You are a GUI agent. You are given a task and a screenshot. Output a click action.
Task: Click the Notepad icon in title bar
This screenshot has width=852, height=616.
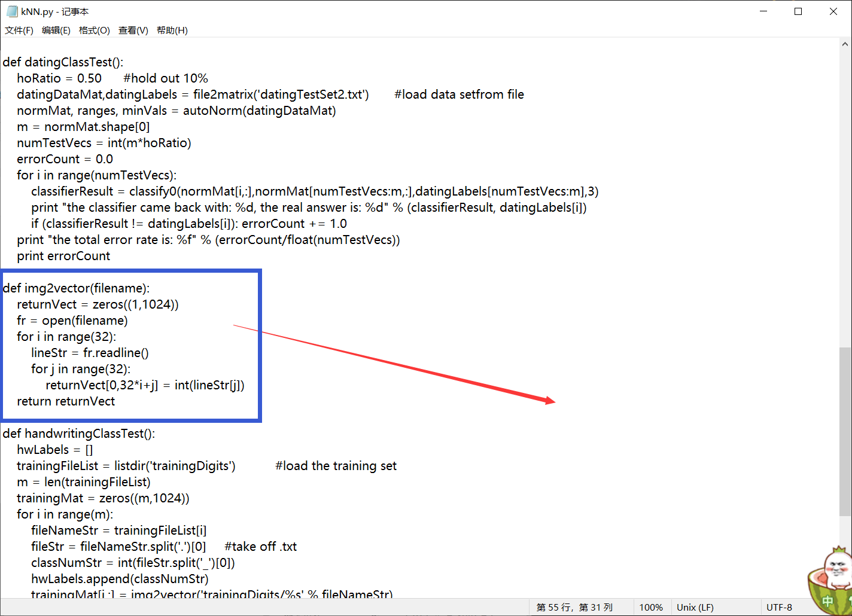click(x=12, y=11)
